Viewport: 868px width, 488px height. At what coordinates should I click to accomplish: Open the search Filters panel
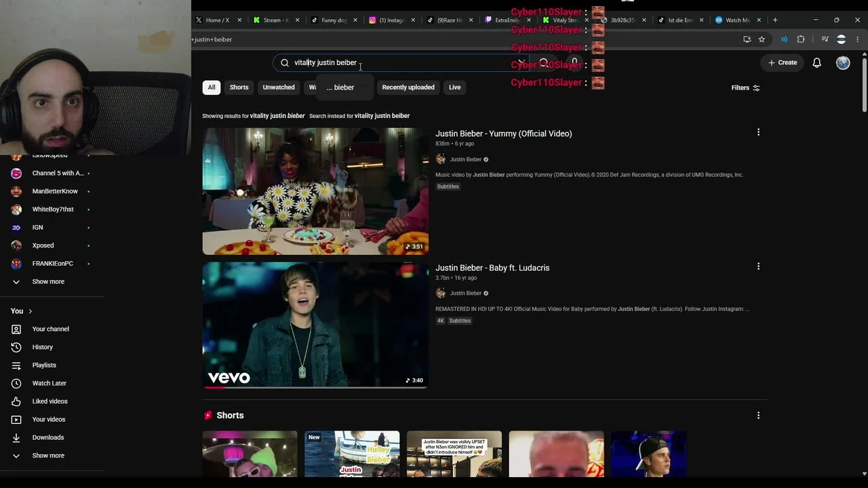pyautogui.click(x=745, y=87)
